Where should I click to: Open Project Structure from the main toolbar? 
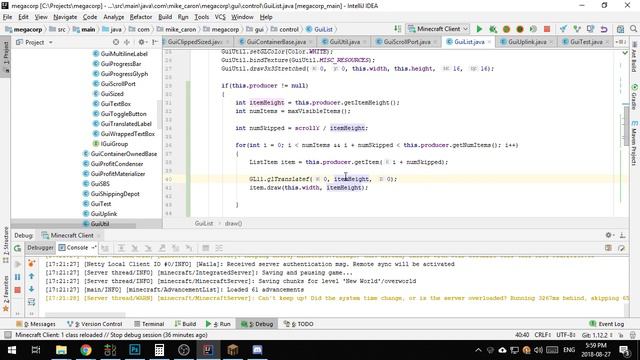pyautogui.click(x=620, y=29)
